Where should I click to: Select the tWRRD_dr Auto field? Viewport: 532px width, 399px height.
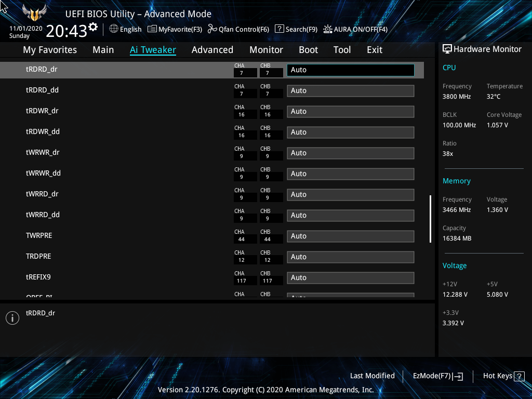pos(351,195)
